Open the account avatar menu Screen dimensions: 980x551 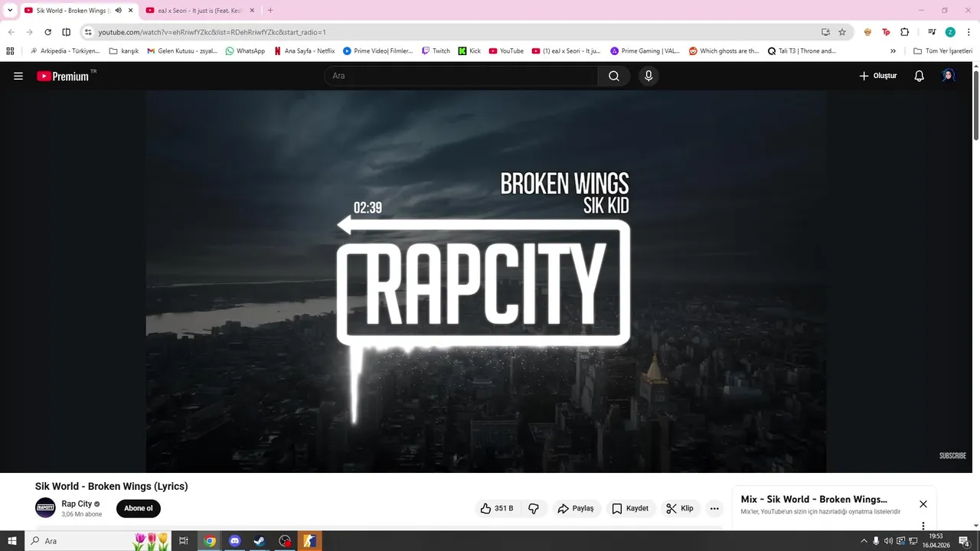pos(949,76)
